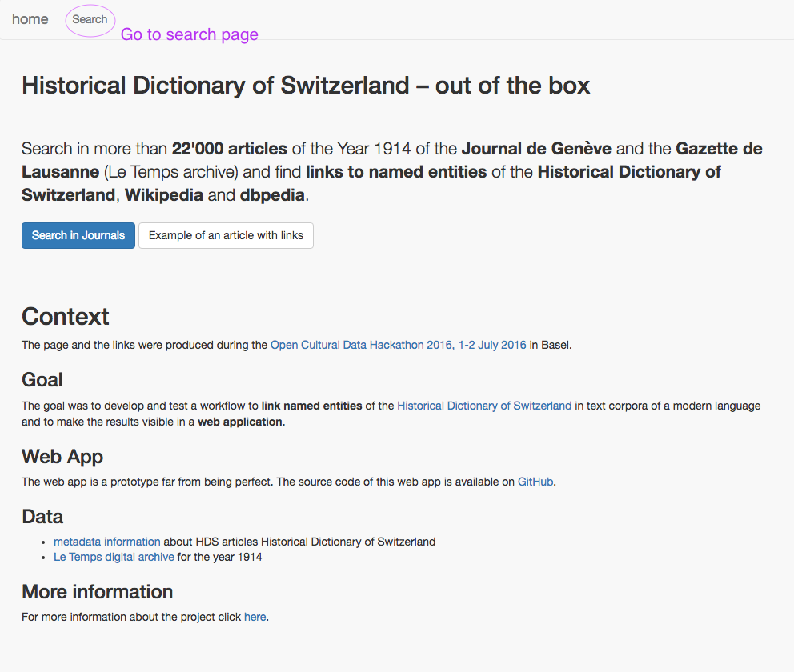Click the bold 'web application' text
Screen dimensions: 794x672
click(240, 422)
